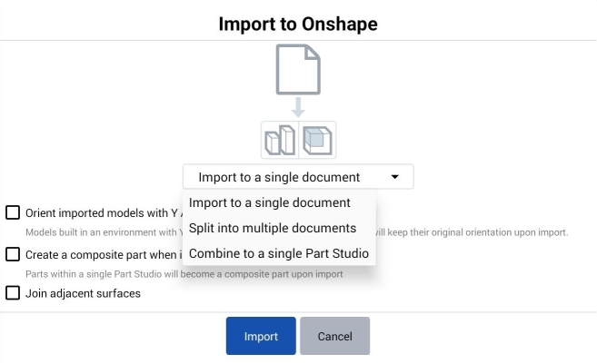The image size is (597, 364).
Task: Click the Part Studio icon showing two parts
Action: [x=280, y=141]
